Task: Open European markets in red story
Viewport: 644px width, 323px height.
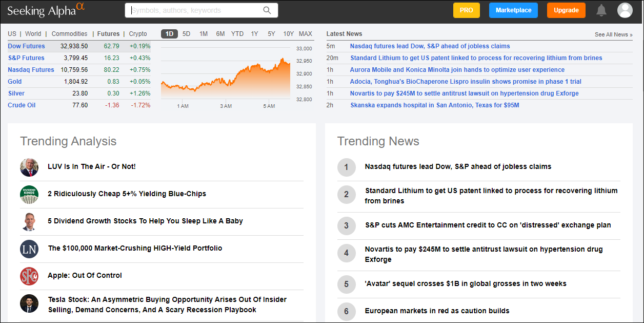Action: [437, 311]
